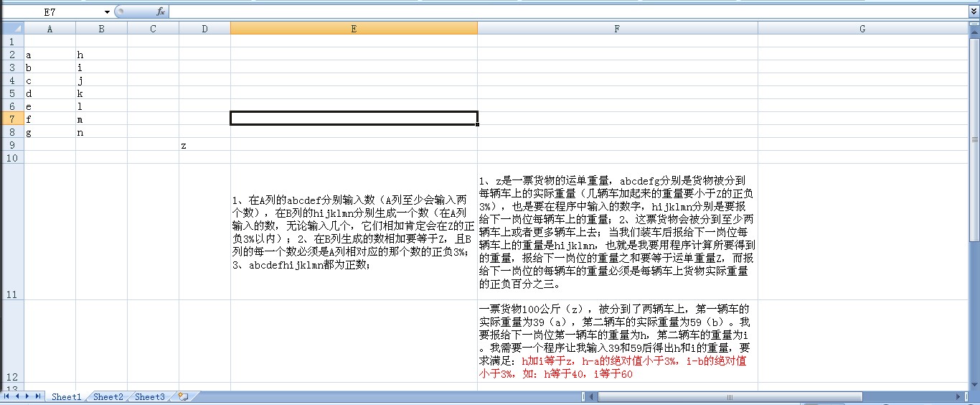Click cell containing letter e
The width and height of the screenshot is (980, 405).
[50, 106]
